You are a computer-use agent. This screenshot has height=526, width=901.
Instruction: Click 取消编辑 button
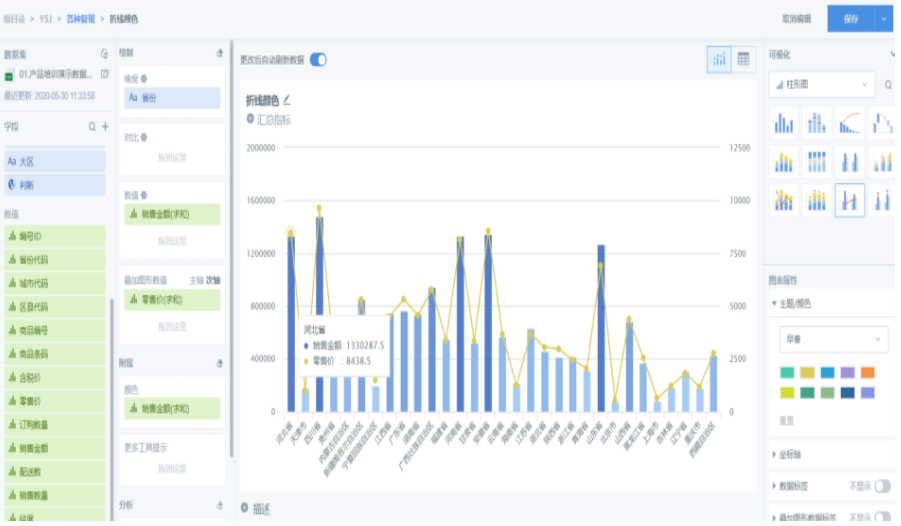click(796, 19)
